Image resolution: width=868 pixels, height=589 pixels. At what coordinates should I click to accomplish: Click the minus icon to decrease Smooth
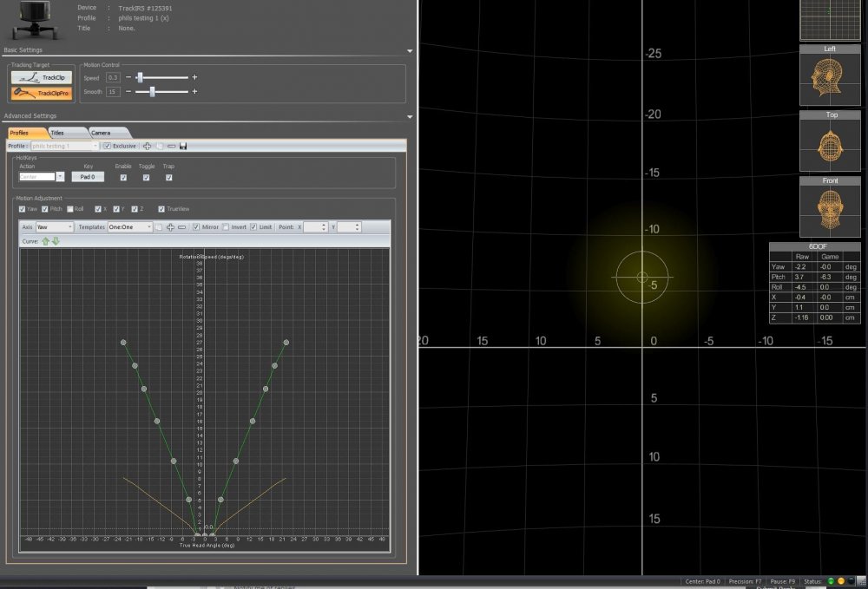click(128, 91)
